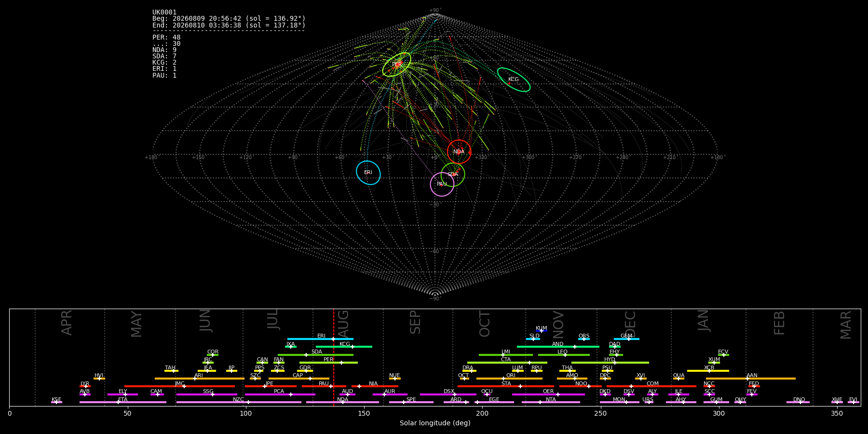The height and width of the screenshot is (434, 868).
Task: Click the AUG month label
Action: [x=343, y=322]
